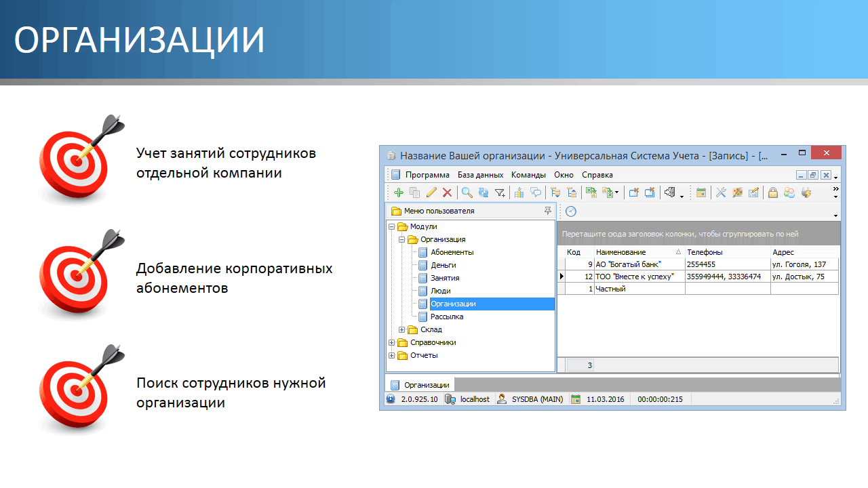Switch to the Организации bottom tab
This screenshot has height=488, width=868.
tap(420, 385)
